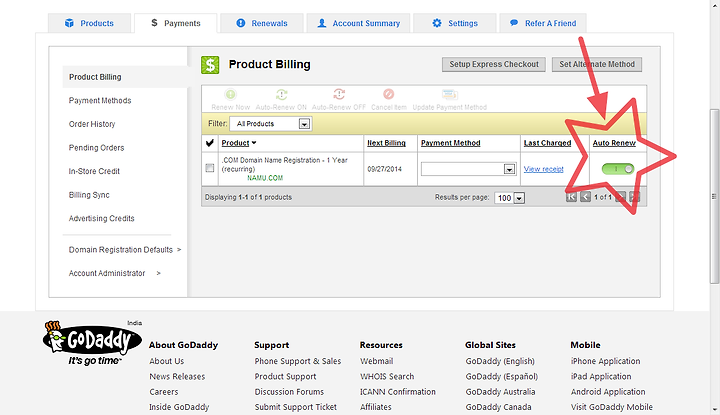Open the Inside GoDaddy footer link
The width and height of the screenshot is (720, 415).
click(179, 407)
